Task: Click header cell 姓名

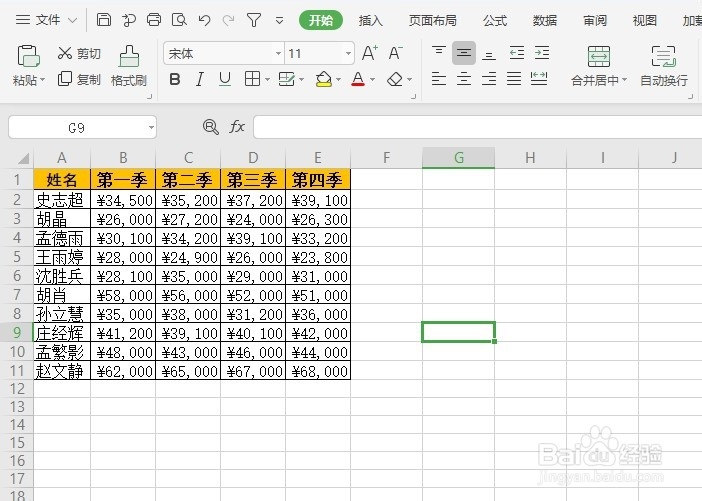Action: 62,180
